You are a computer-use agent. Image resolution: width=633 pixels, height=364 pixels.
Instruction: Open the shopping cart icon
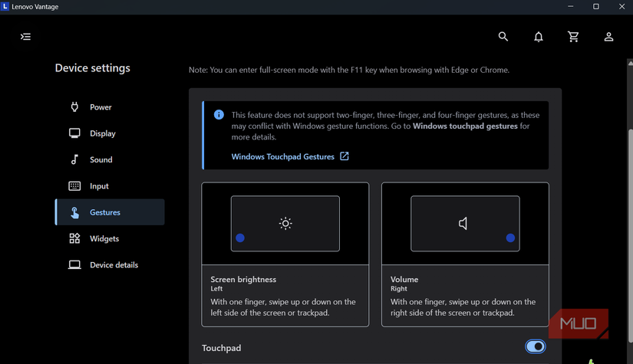pyautogui.click(x=573, y=37)
